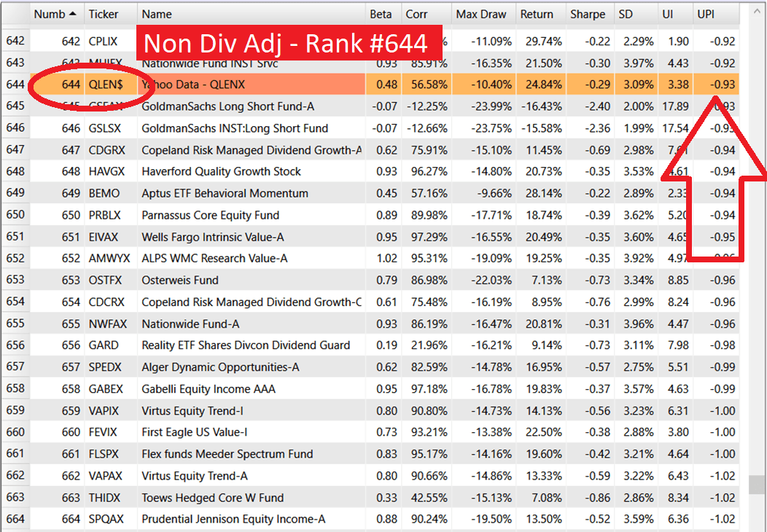This screenshot has width=767, height=532.
Task: Click the scrollbar up arrow
Action: [x=755, y=9]
